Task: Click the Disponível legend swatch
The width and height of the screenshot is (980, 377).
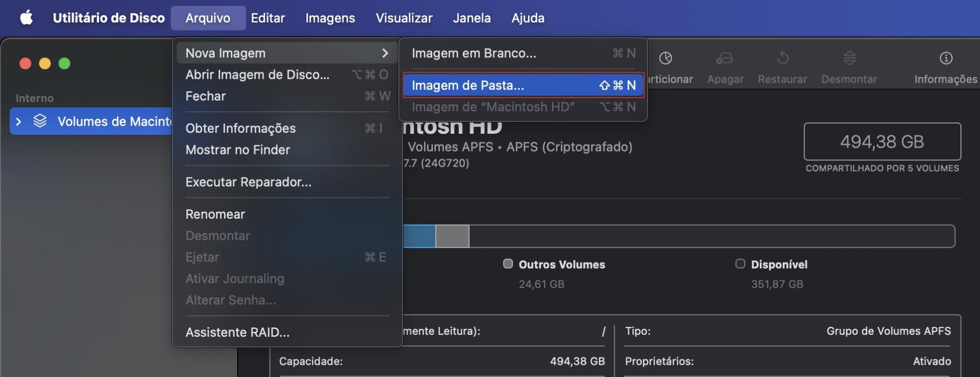Action: click(740, 264)
